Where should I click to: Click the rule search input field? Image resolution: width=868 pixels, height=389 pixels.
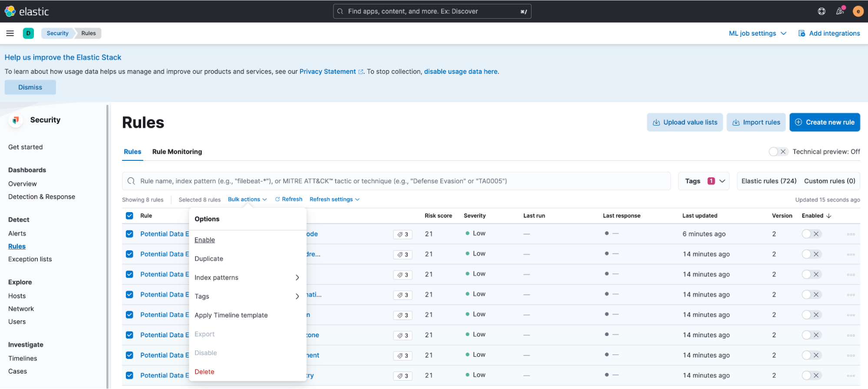pyautogui.click(x=396, y=181)
